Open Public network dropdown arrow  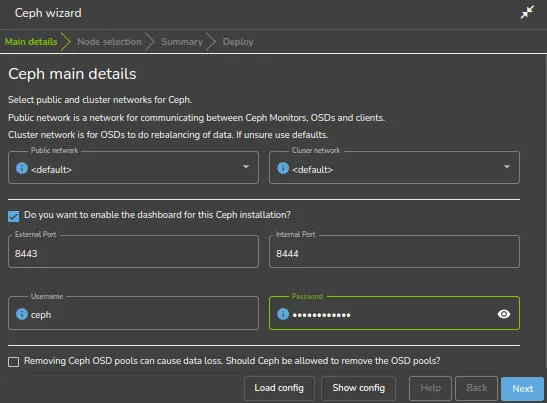[246, 167]
